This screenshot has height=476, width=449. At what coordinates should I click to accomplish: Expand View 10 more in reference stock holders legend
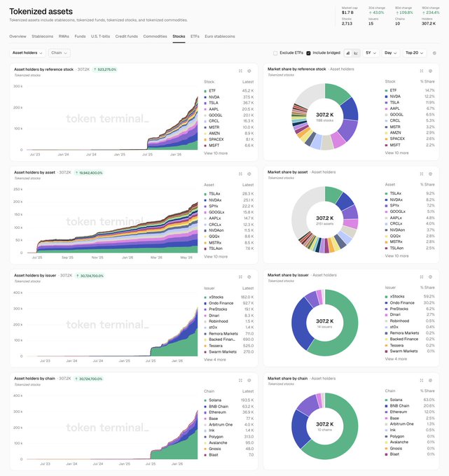[216, 153]
